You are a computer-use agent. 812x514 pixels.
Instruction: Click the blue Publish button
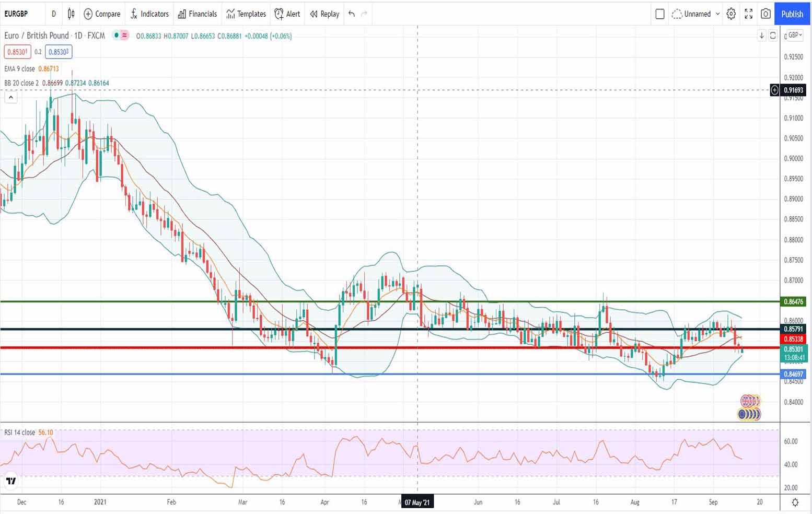tap(792, 14)
